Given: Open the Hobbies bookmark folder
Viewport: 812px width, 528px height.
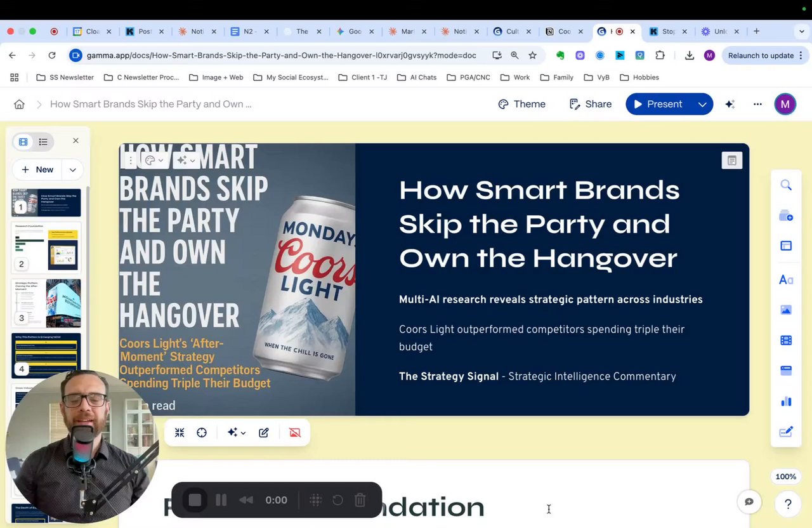Looking at the screenshot, I should (639, 77).
